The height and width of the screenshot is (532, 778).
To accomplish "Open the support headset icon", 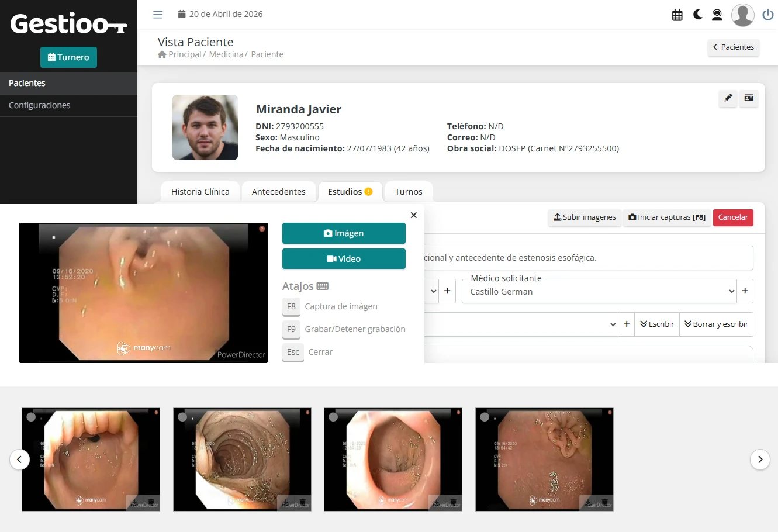I will pyautogui.click(x=717, y=15).
